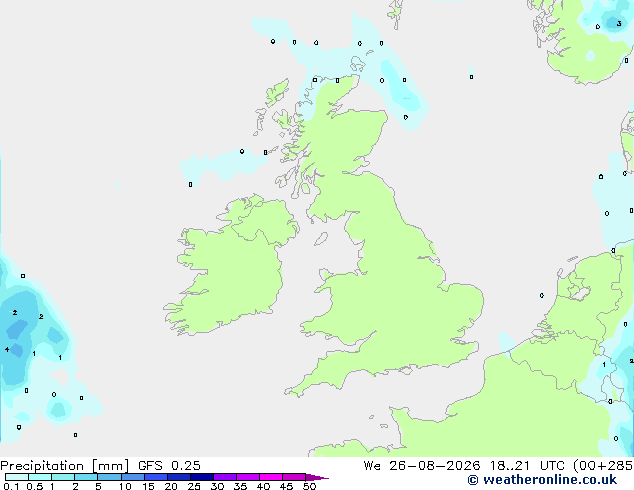Click the legend value "45"
Image resolution: width=634 pixels, height=490 pixels.
tap(286, 486)
